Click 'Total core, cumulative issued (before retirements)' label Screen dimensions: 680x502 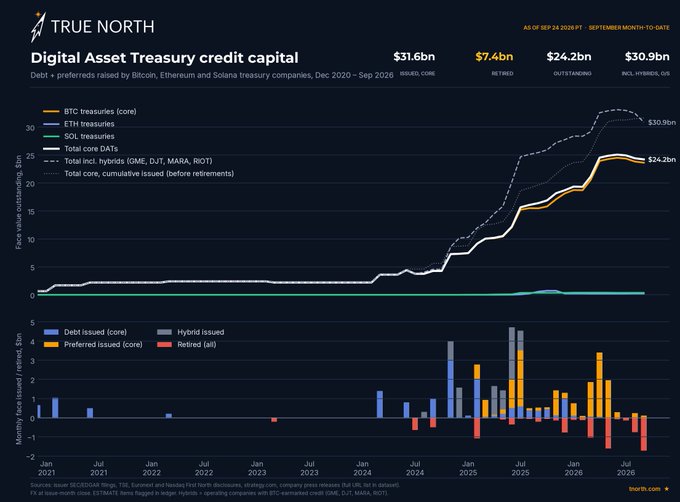tap(149, 173)
